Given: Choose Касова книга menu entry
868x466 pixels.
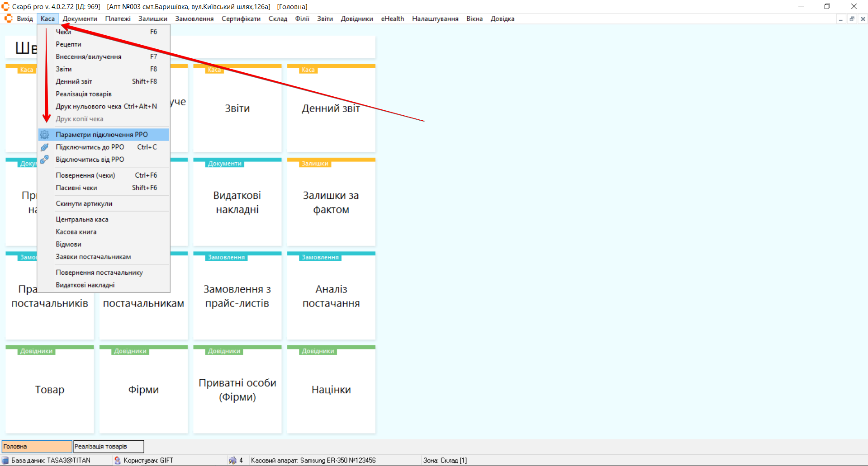Looking at the screenshot, I should point(76,232).
